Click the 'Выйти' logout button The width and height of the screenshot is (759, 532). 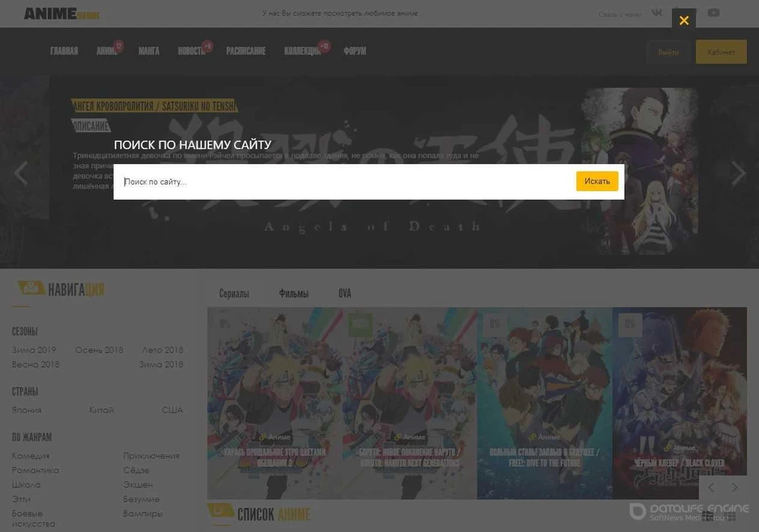pos(668,52)
